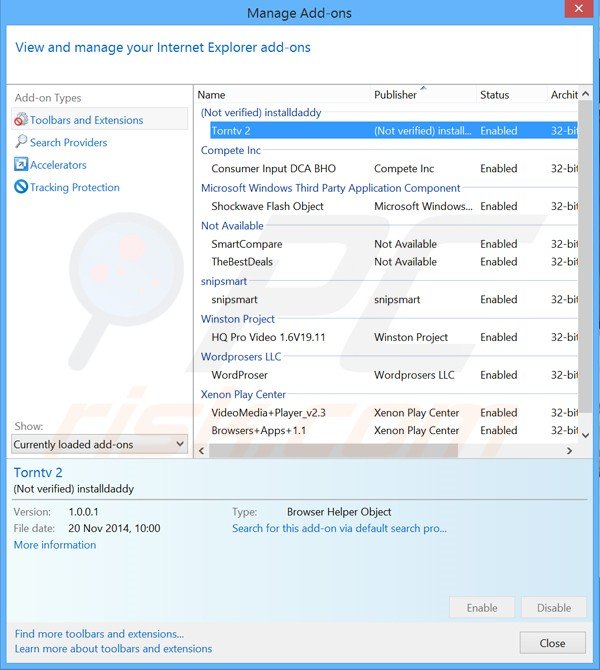The width and height of the screenshot is (600, 670).
Task: Click the Status column header
Action: pos(494,95)
